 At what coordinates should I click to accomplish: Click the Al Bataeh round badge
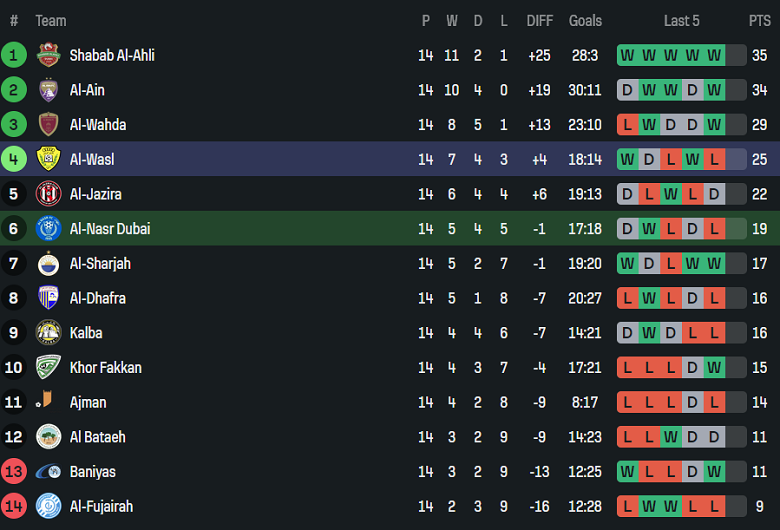click(48, 437)
